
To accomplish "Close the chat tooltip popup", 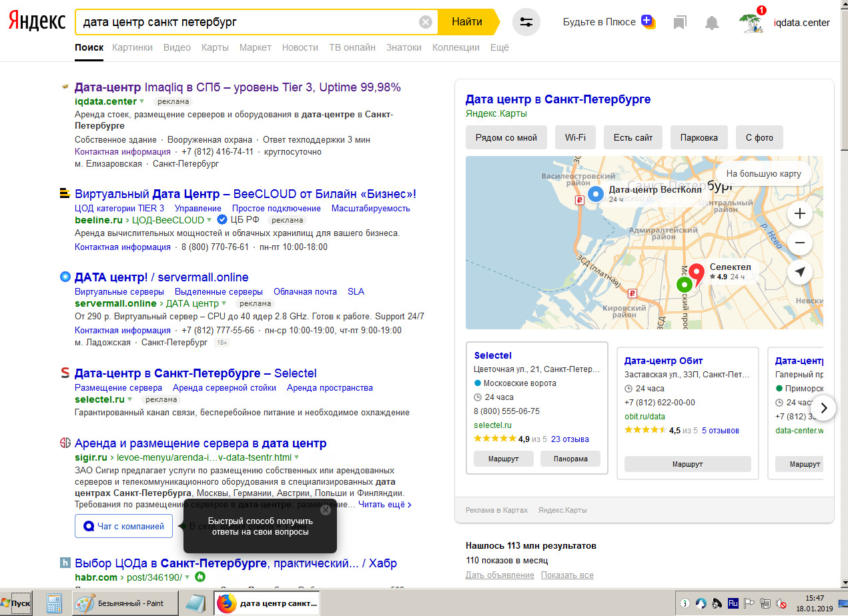I will pyautogui.click(x=325, y=510).
